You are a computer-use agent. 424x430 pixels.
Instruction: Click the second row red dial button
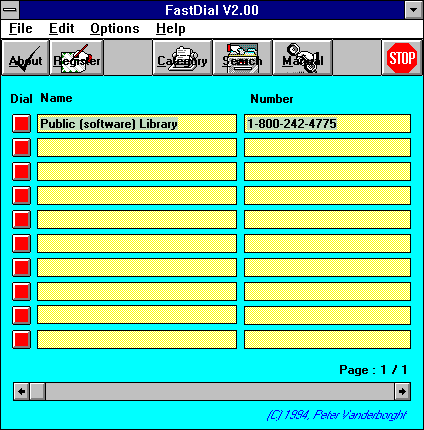coord(22,148)
